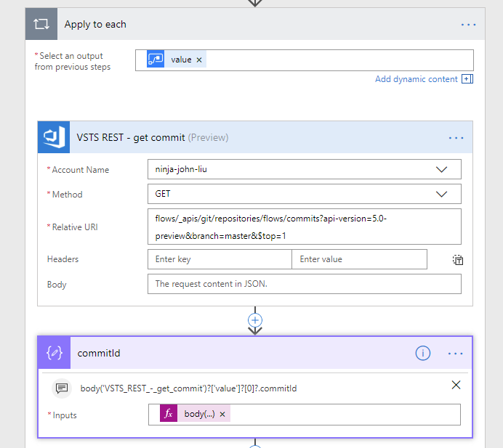This screenshot has height=448, width=503.
Task: Expand the Method dropdown arrow
Action: (440, 194)
